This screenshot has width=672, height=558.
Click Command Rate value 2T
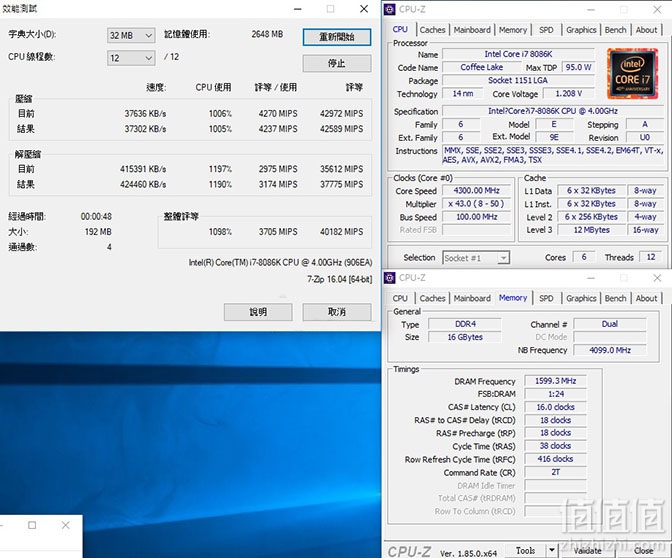tap(555, 472)
